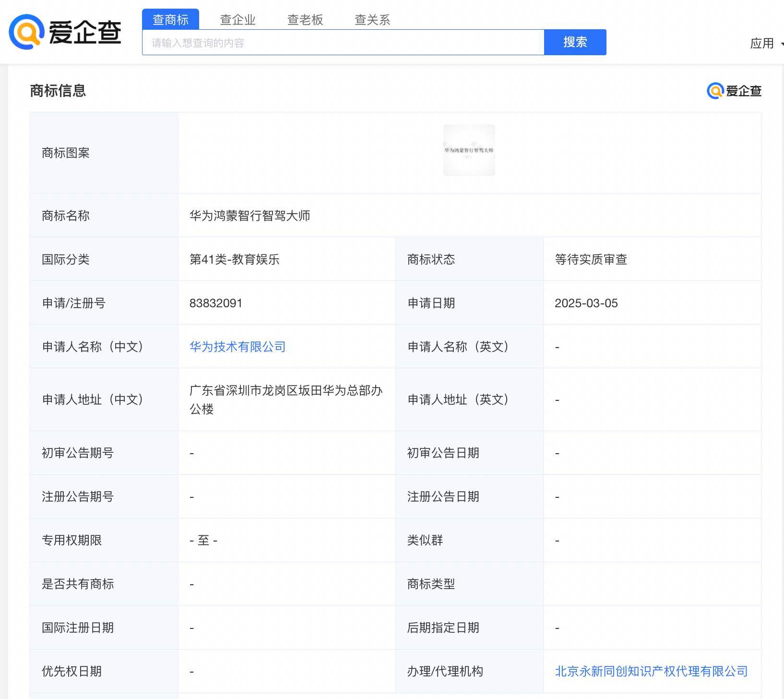Focus the search input field
Screen dimensions: 784x699
click(x=343, y=43)
